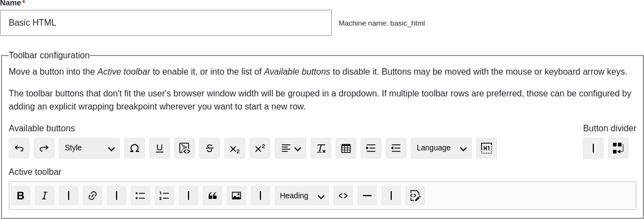Viewport: 644px width, 219px height.
Task: Open the Text alignment dropdown
Action: 290,148
